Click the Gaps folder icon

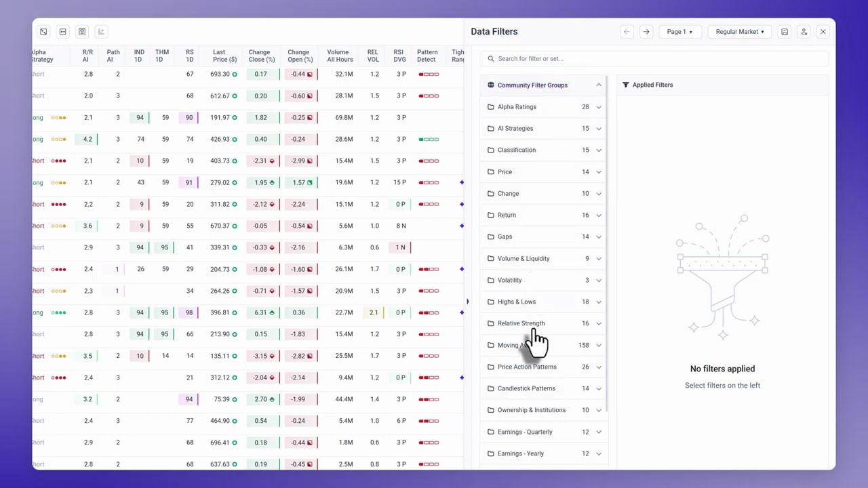tap(491, 237)
